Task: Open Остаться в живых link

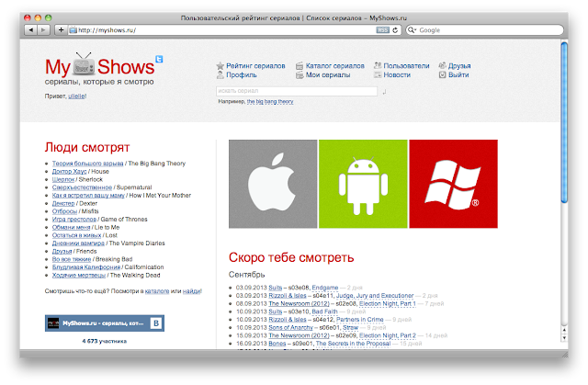Action: click(76, 235)
